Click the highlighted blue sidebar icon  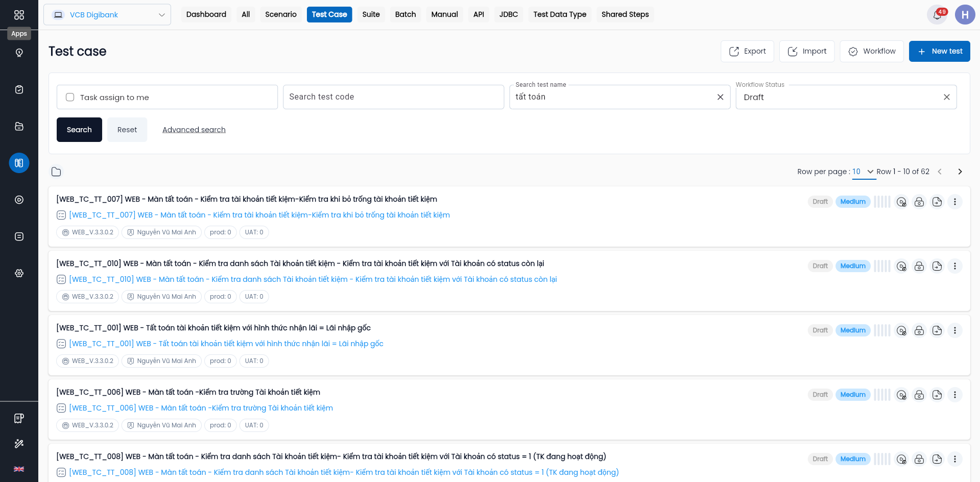tap(19, 163)
